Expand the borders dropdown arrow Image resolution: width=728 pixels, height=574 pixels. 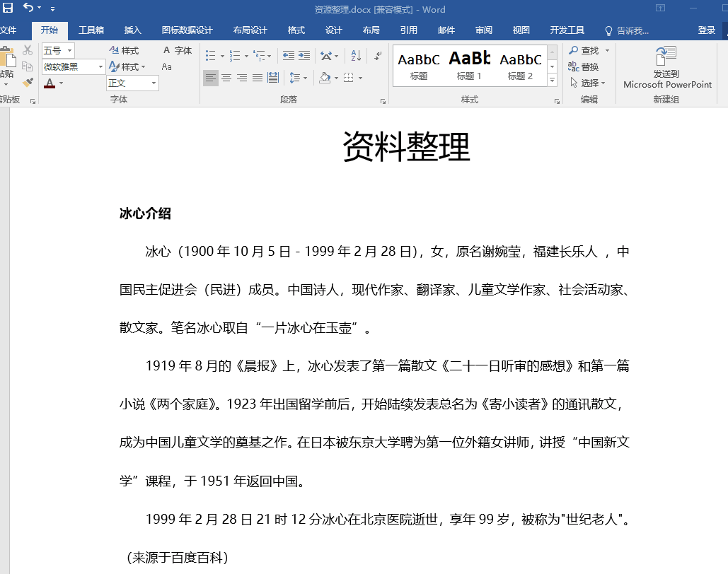click(x=360, y=78)
